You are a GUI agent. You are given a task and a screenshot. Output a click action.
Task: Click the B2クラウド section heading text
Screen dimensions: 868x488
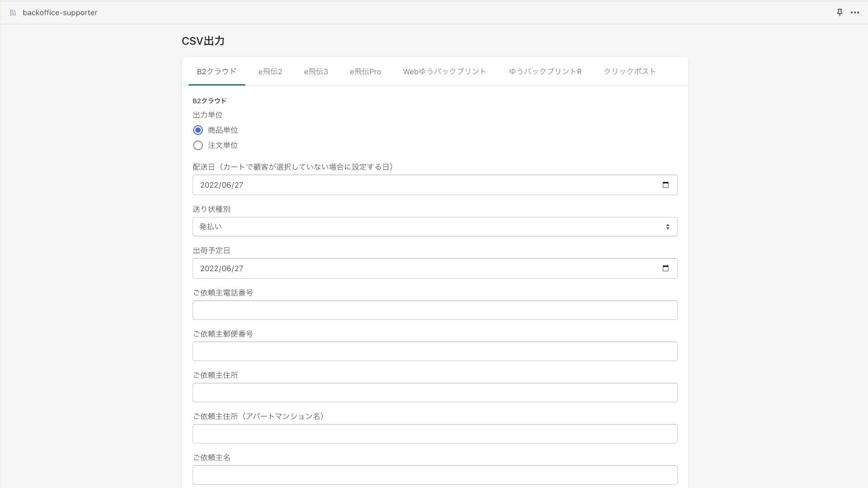point(210,101)
